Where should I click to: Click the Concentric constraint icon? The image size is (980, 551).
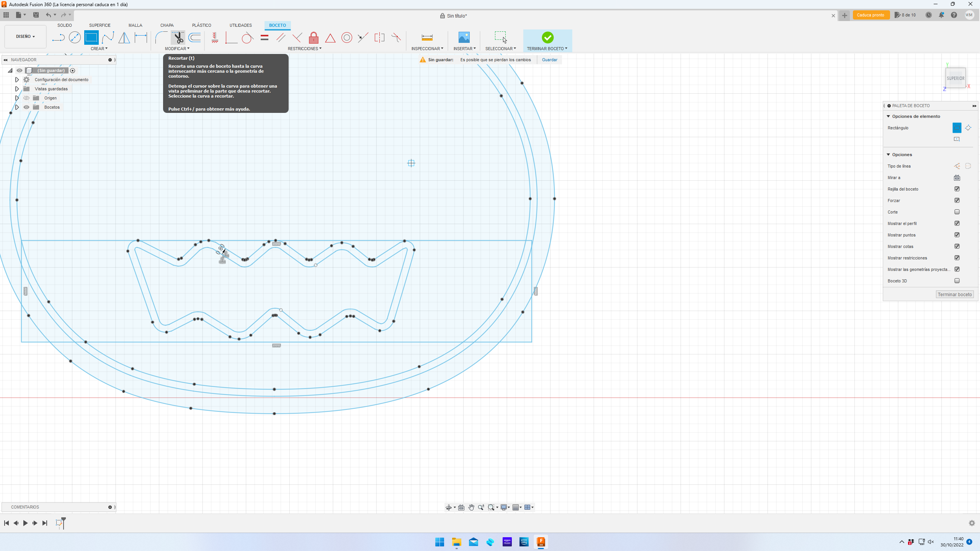(346, 37)
